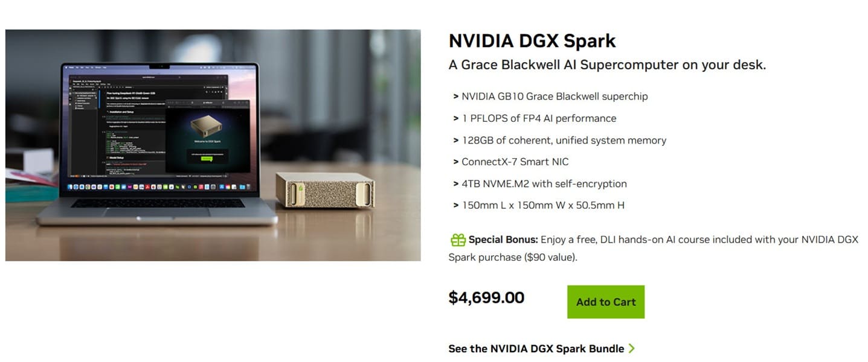Click the Add to Cart button
868x362 pixels.
(605, 301)
